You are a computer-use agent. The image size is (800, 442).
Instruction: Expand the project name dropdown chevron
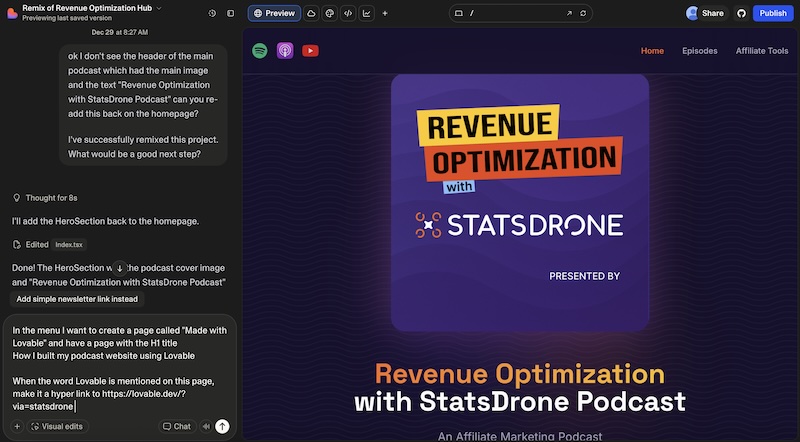click(x=159, y=8)
